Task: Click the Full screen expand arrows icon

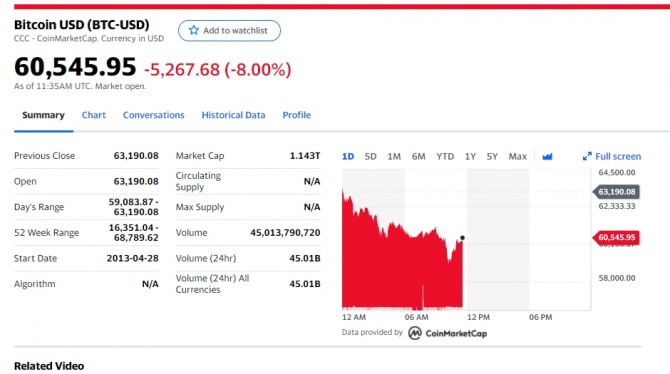Action: click(x=587, y=156)
